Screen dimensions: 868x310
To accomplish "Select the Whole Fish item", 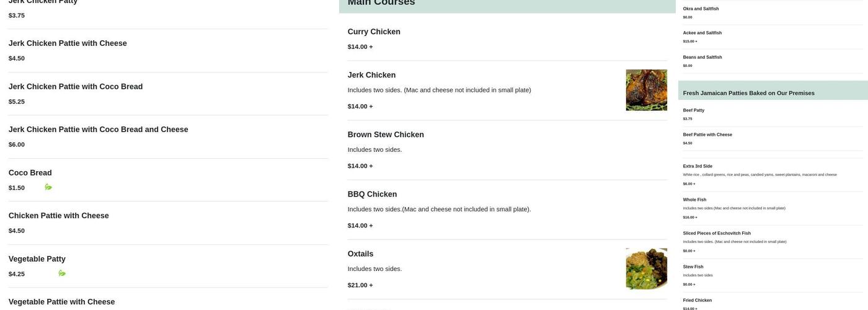I will [694, 200].
